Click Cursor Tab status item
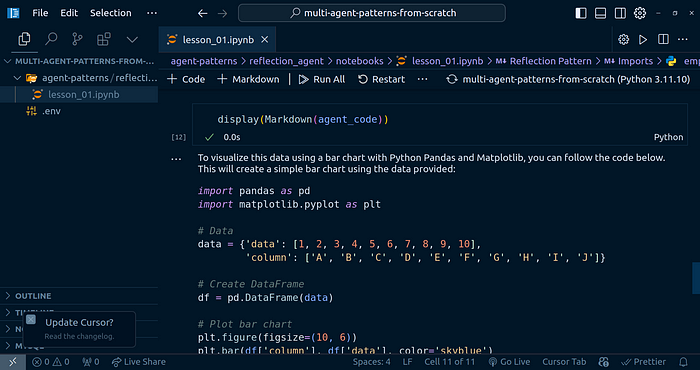700x370 pixels. tap(564, 362)
